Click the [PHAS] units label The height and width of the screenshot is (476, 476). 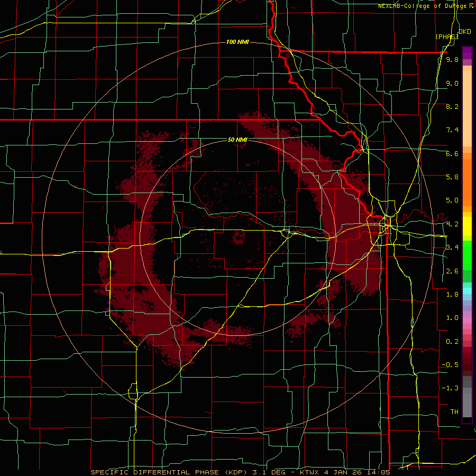(447, 36)
